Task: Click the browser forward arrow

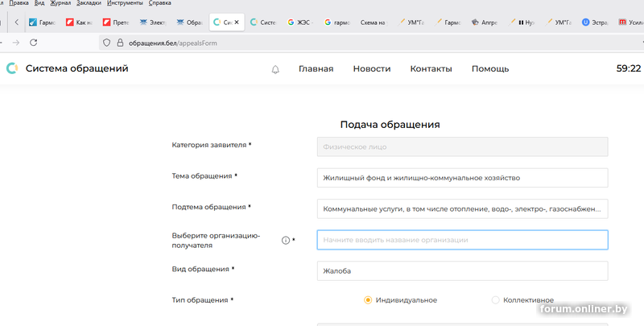Action: [15, 42]
